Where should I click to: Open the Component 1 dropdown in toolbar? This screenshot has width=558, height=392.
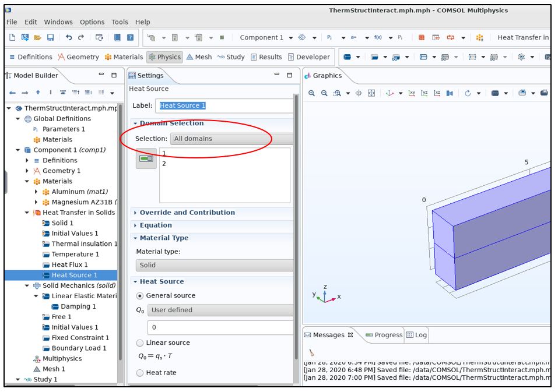coord(266,37)
